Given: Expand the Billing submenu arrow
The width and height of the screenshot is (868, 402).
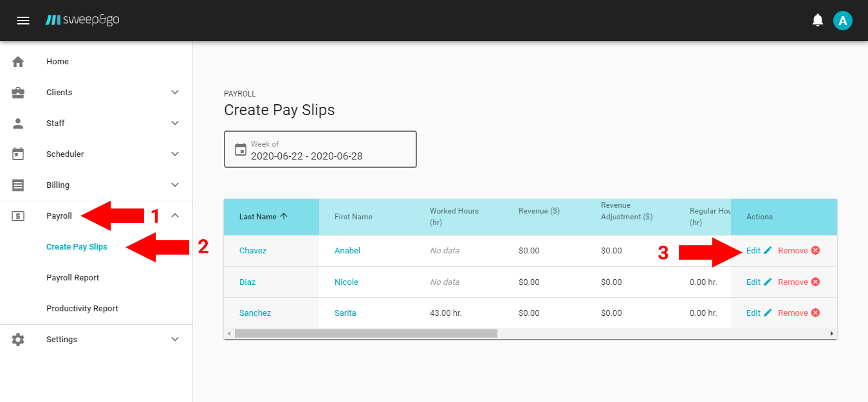Looking at the screenshot, I should tap(175, 185).
